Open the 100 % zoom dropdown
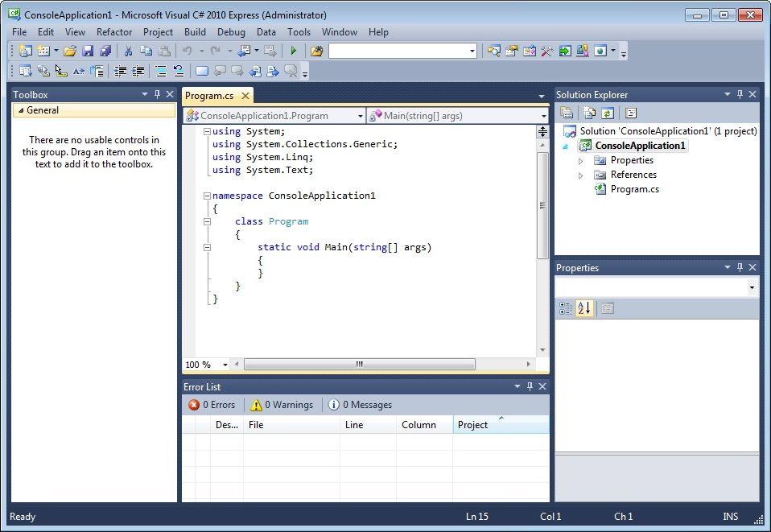The width and height of the screenshot is (771, 532). [x=225, y=365]
